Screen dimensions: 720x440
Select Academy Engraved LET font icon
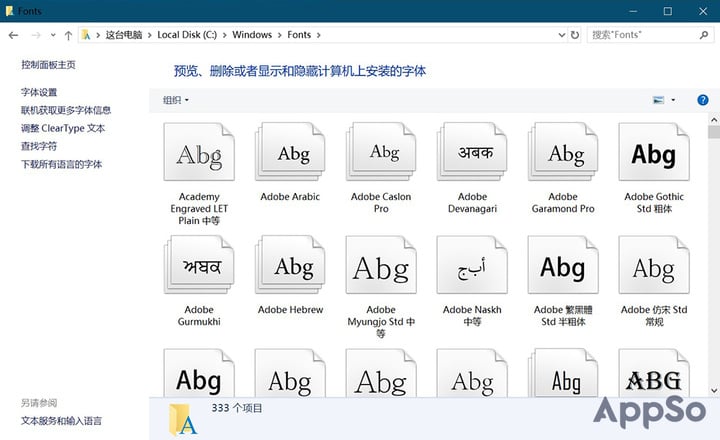199,152
